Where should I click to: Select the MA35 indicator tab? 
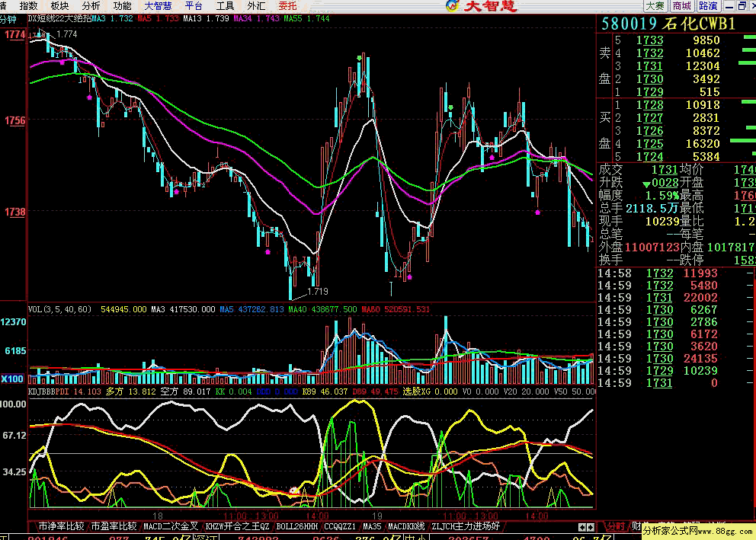[372, 526]
